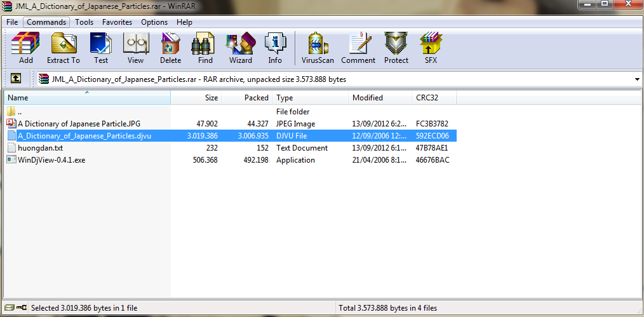Screen dimensions: 644x317
Task: Sort by the Packed column header
Action: (x=247, y=98)
